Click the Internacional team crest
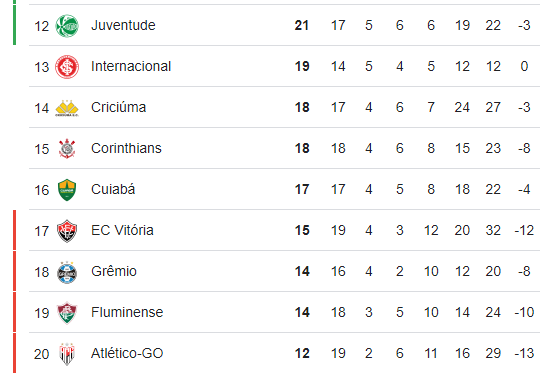 click(67, 66)
